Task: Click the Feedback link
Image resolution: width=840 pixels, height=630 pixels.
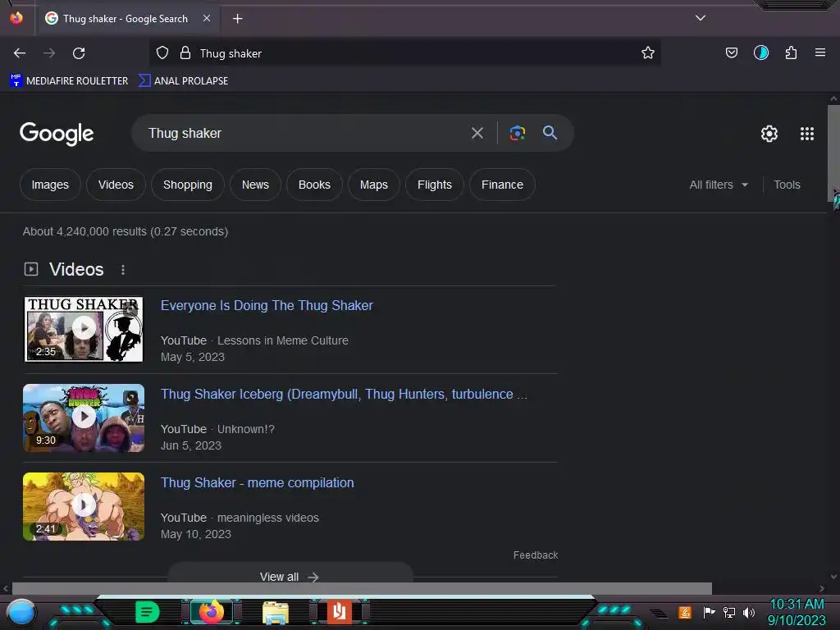Action: 535,555
